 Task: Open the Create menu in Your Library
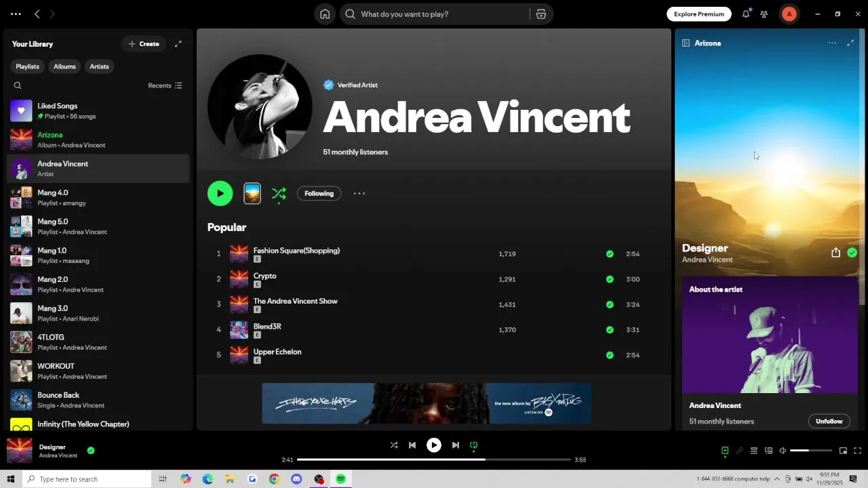144,44
